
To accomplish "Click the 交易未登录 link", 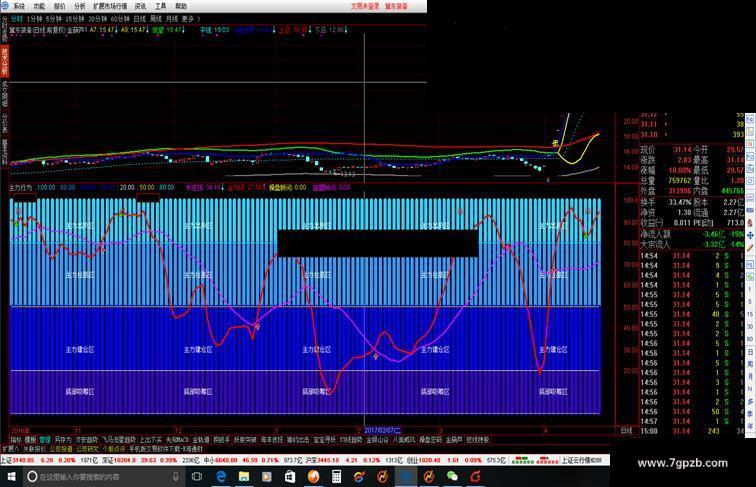I will click(x=365, y=6).
